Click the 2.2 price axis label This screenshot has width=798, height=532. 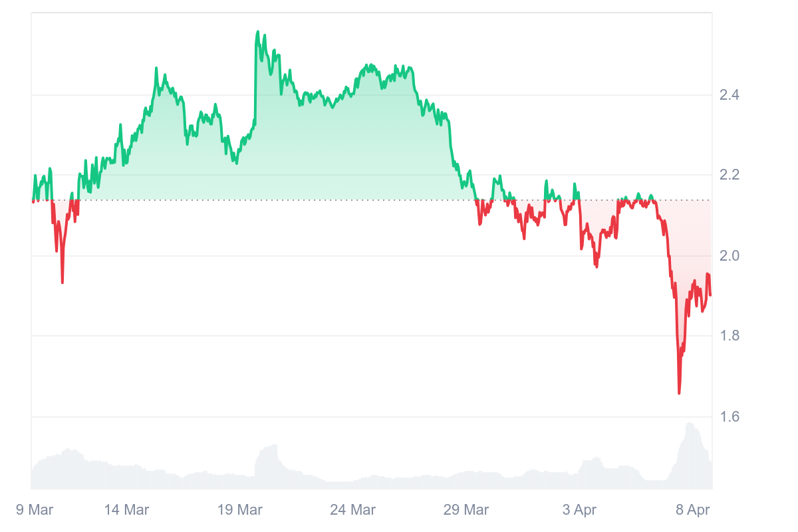coord(730,176)
